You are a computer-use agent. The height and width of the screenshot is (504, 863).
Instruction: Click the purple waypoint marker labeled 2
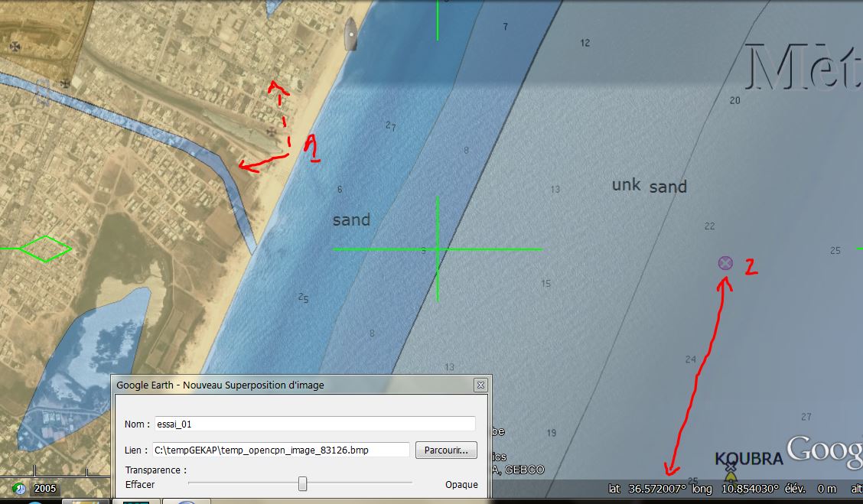point(725,263)
